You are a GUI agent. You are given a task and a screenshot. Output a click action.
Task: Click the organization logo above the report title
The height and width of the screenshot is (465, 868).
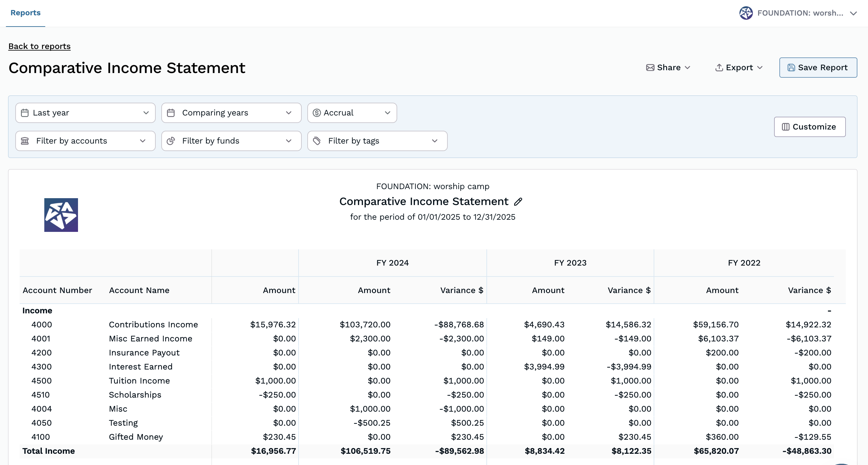pyautogui.click(x=61, y=215)
